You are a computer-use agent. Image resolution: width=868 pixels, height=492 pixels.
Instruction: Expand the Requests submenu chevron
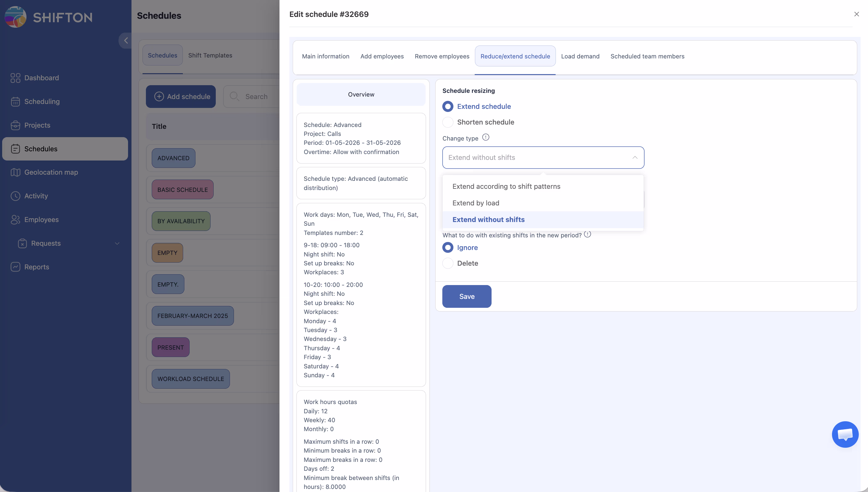click(117, 243)
